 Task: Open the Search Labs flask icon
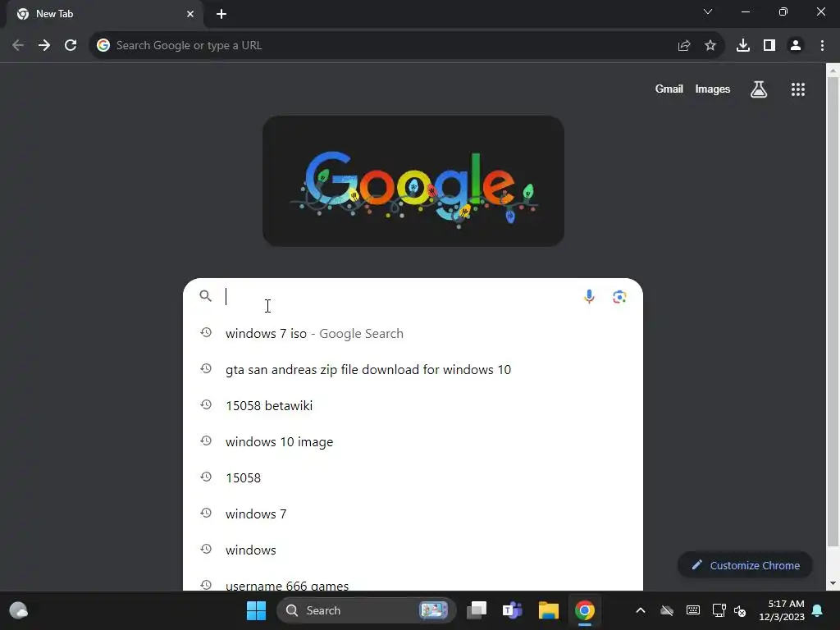pos(759,89)
